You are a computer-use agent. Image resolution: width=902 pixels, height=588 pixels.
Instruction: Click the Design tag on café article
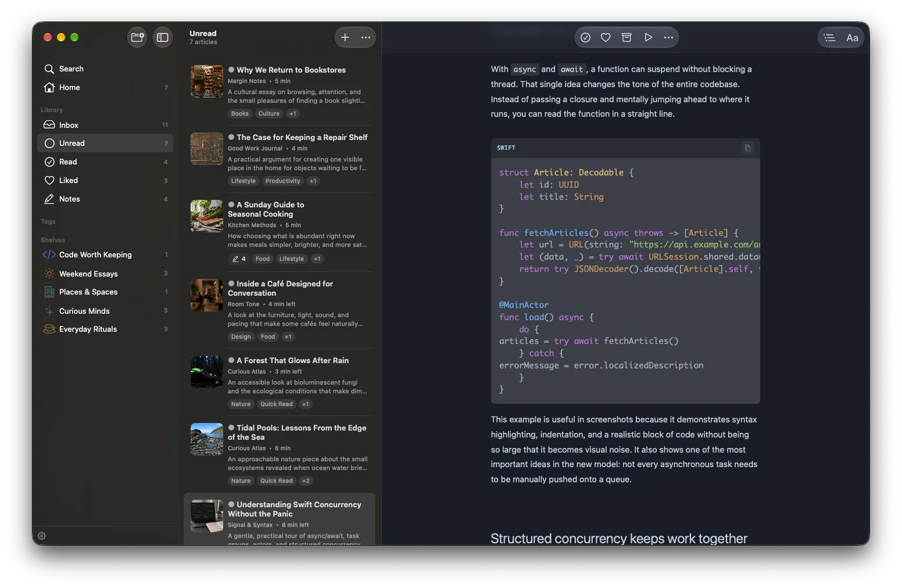[x=241, y=337]
